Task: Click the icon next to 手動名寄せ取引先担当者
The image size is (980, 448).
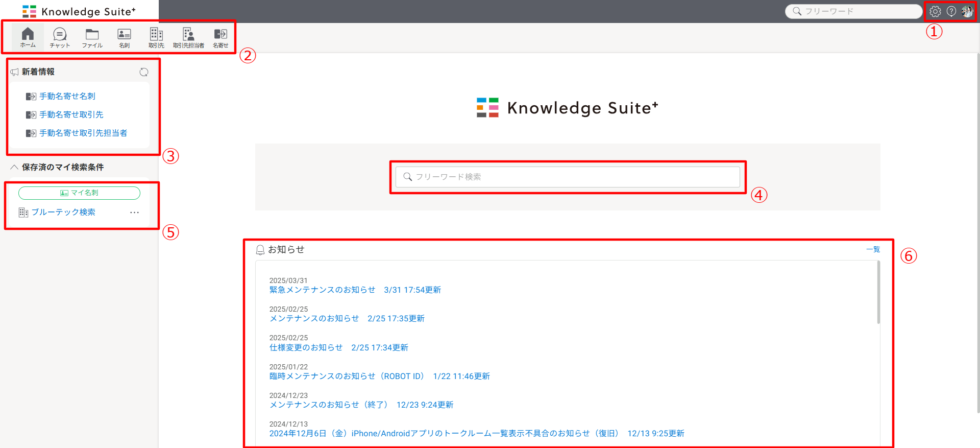Action: click(x=31, y=133)
